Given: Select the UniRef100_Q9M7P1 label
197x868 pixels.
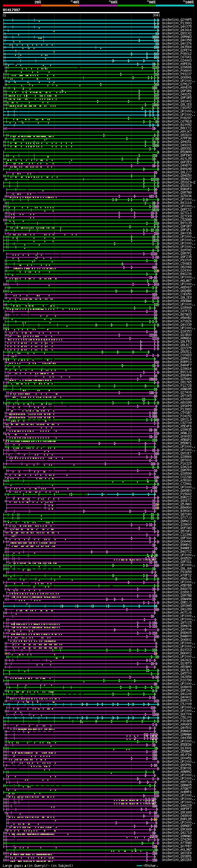Looking at the screenshot, I should (x=177, y=253).
